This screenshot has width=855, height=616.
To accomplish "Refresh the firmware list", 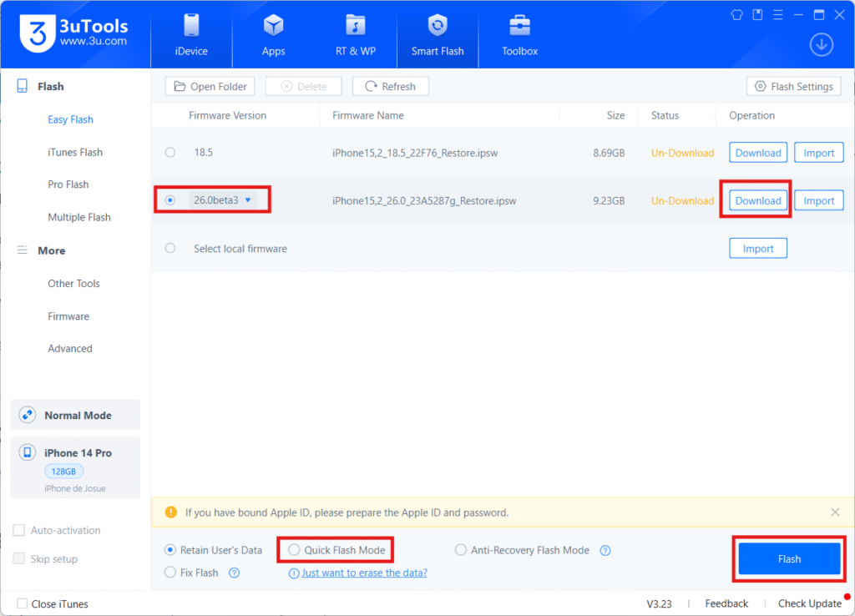I will (391, 86).
